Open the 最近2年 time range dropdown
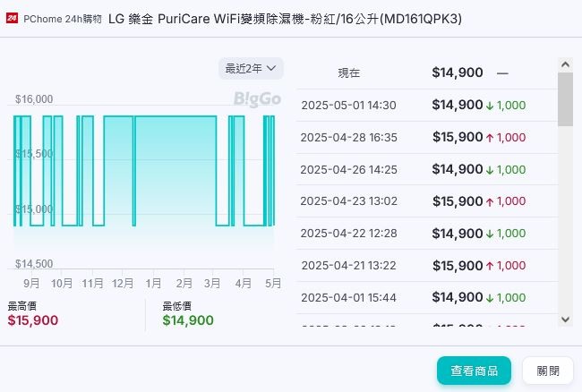 click(x=251, y=69)
